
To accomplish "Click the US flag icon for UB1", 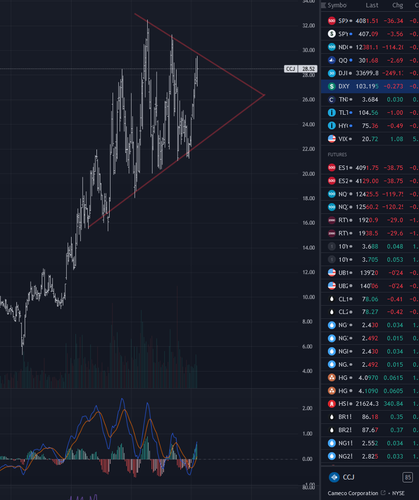I will [332, 273].
